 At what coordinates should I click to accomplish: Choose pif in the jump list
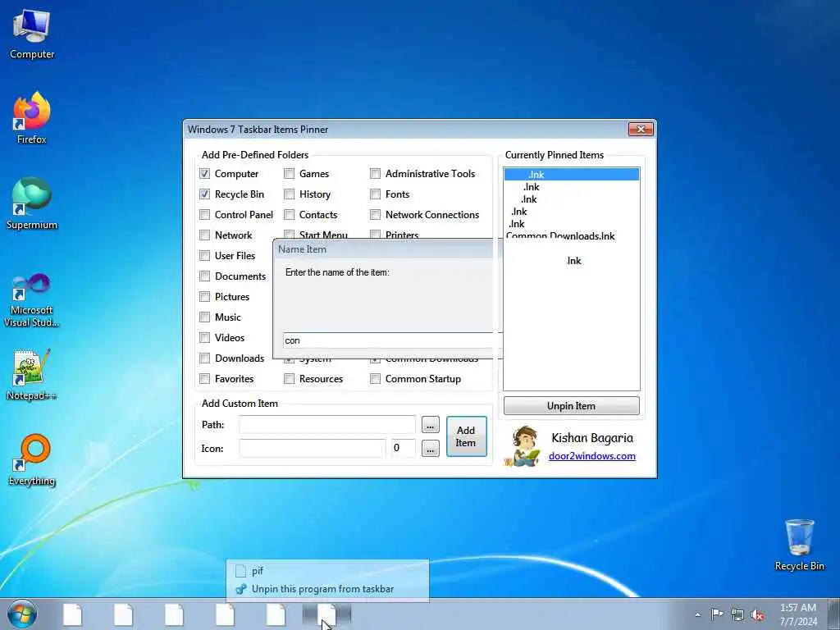326,571
